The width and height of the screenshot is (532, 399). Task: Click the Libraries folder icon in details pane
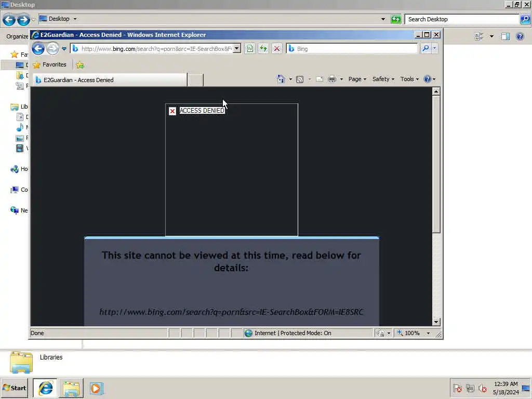[x=21, y=362]
